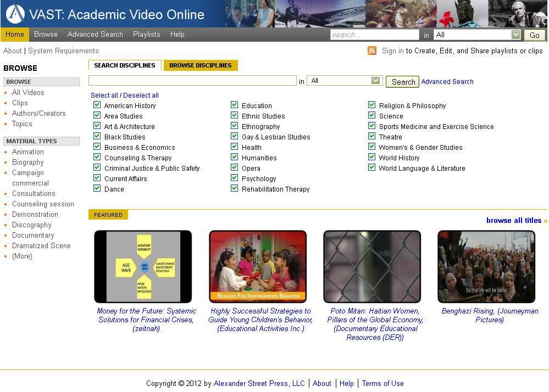Click the Go button
This screenshot has height=392, width=549.
[x=534, y=35]
